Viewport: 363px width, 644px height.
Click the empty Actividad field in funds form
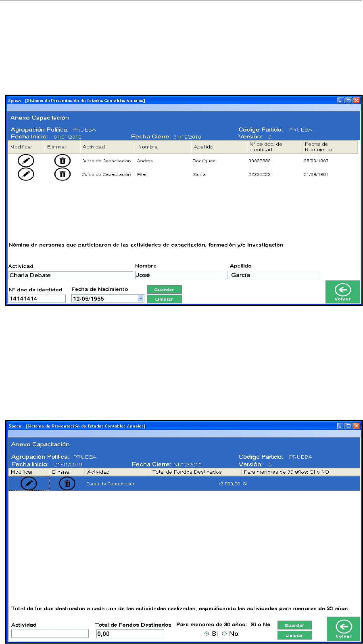50,634
